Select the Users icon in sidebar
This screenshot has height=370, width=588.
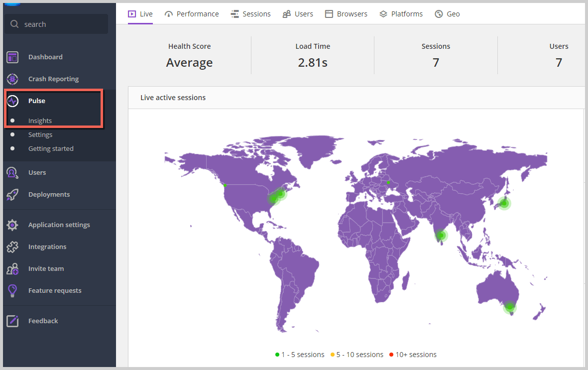12,173
